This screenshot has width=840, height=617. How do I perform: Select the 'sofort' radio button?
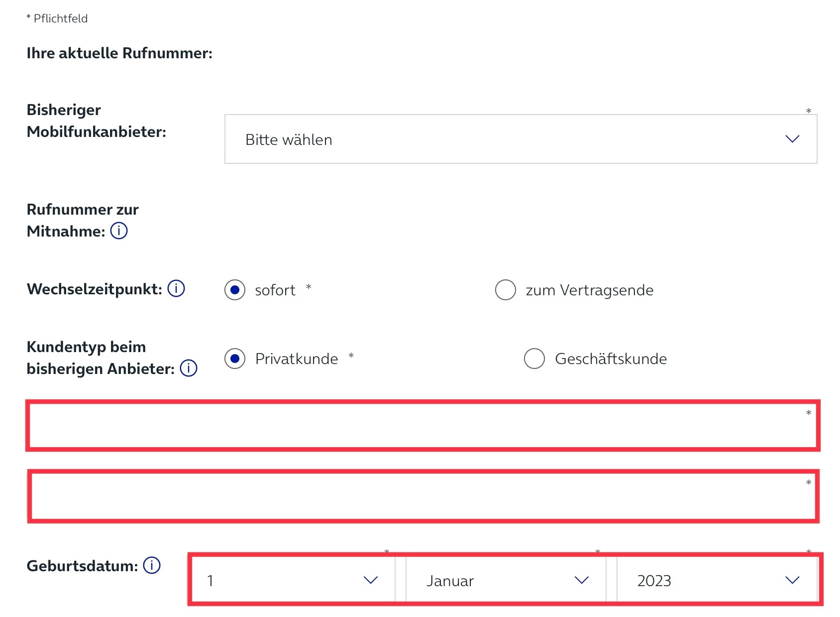coord(235,290)
